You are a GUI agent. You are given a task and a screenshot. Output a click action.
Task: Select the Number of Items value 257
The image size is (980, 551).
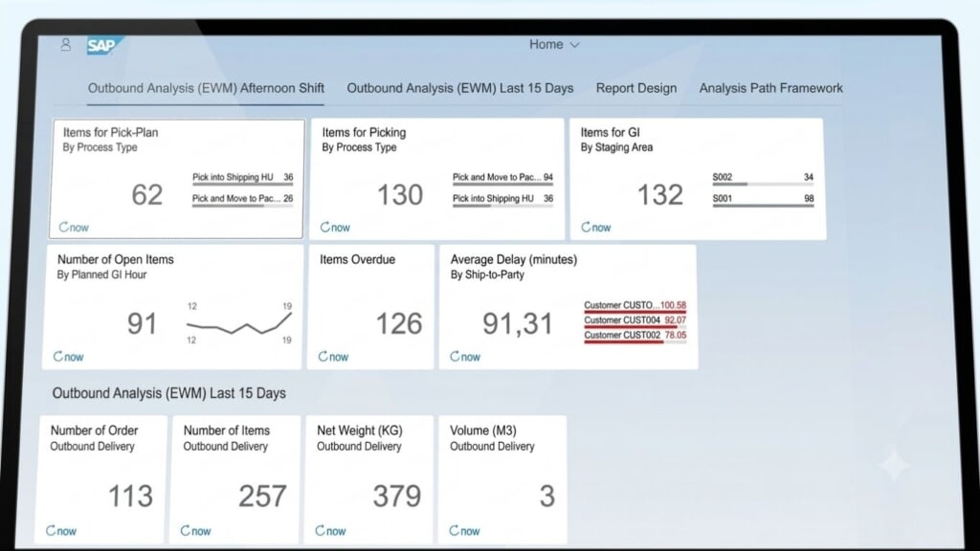click(262, 496)
